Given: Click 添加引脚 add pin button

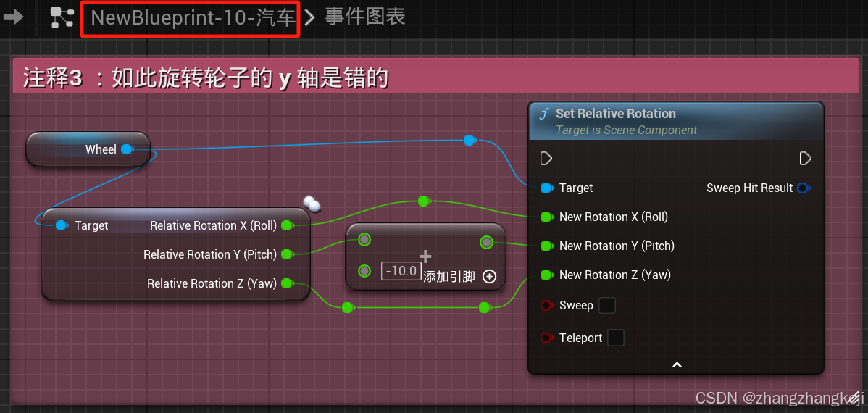Looking at the screenshot, I should pos(459,276).
